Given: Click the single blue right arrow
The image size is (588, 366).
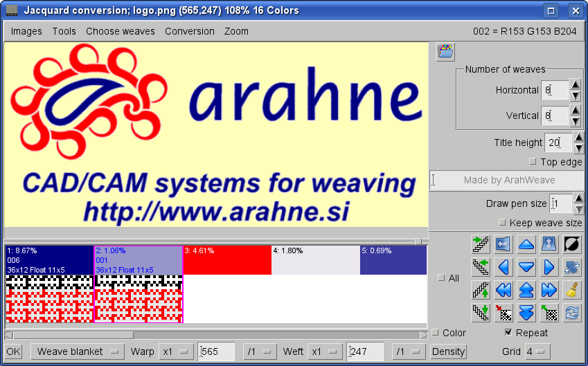Looking at the screenshot, I should tap(549, 267).
